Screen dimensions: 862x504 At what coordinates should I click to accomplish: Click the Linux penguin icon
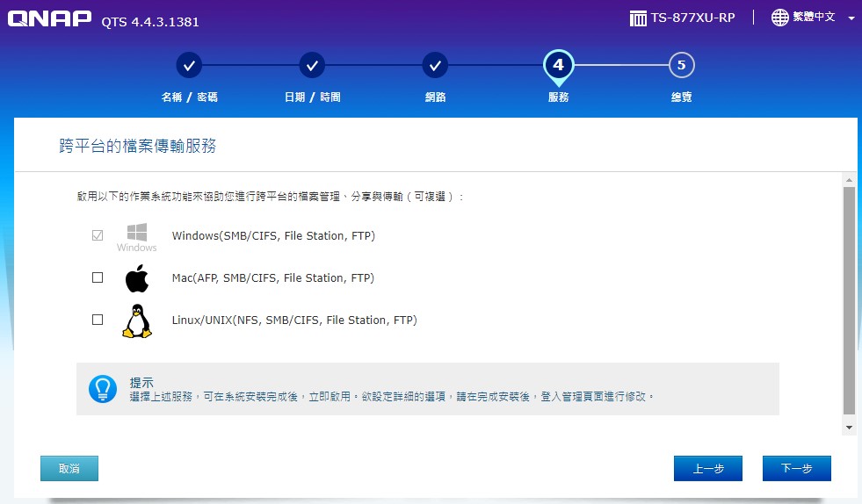(136, 321)
